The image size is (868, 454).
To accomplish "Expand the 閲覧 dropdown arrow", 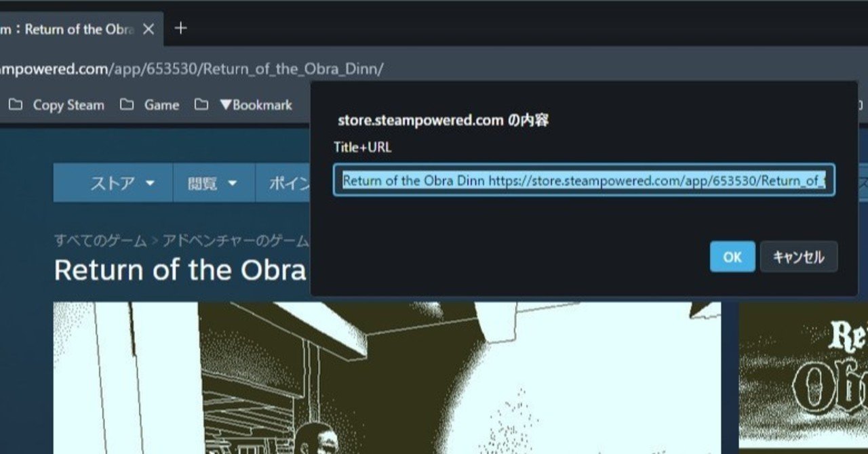I will (232, 183).
